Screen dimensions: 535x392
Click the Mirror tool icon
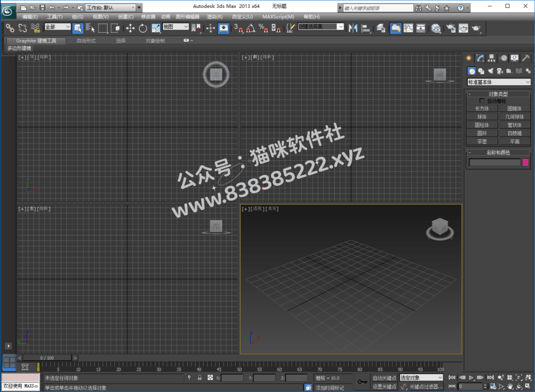tap(353, 28)
